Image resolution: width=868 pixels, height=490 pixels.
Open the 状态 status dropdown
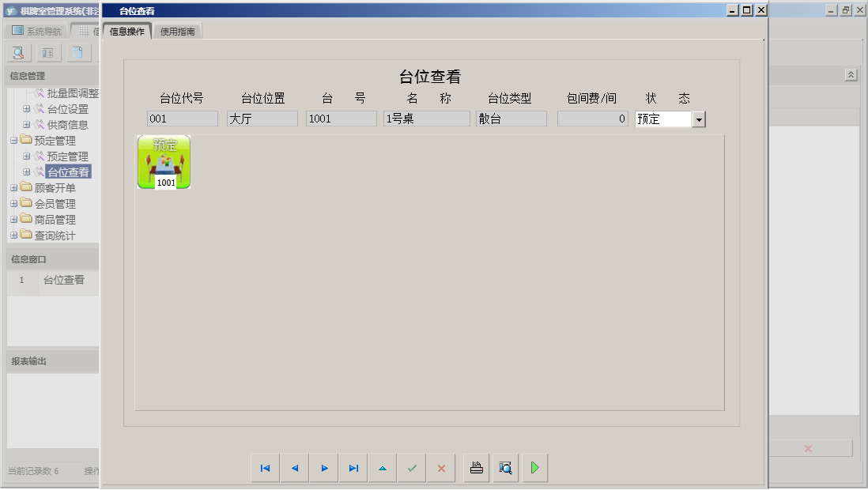coord(697,119)
